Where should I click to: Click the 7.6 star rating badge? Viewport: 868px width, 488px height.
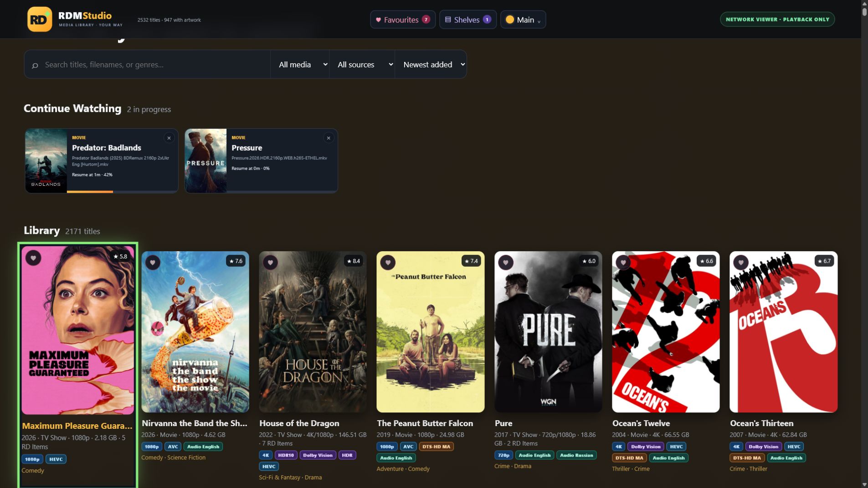236,261
